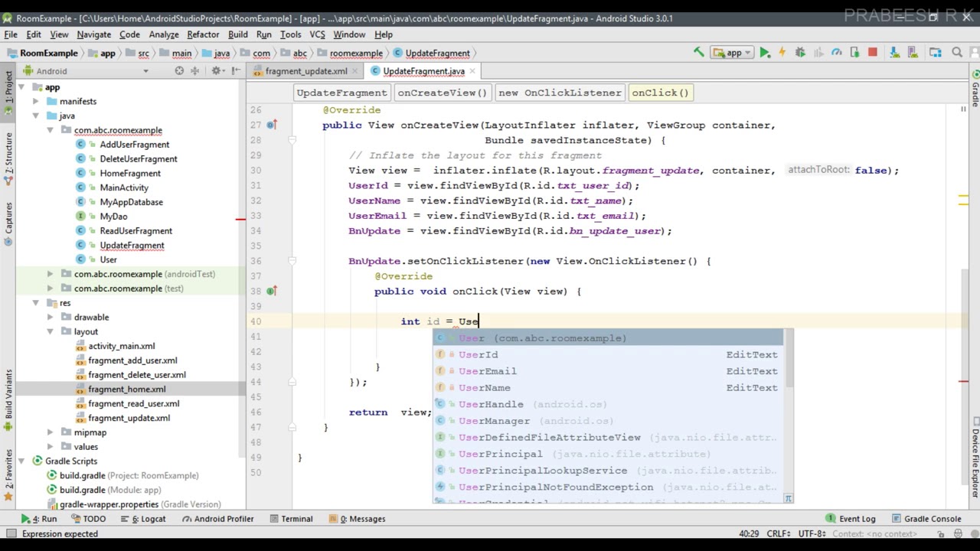Apply changes with lightning bolt icon

782,53
